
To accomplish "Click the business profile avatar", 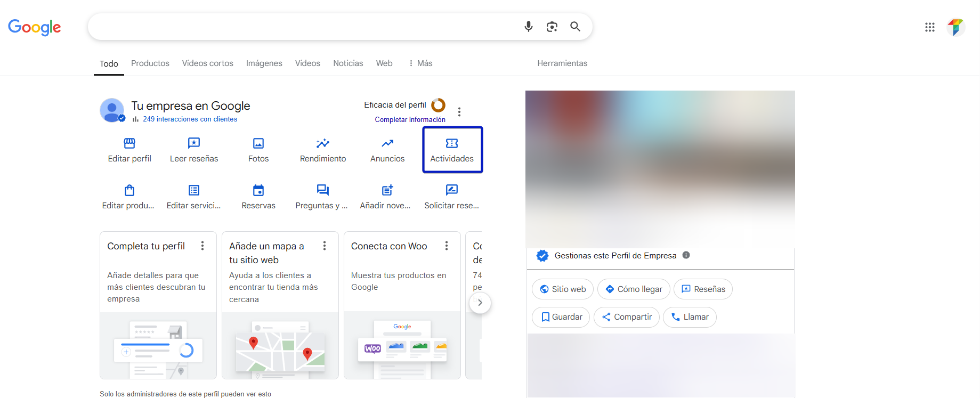I will pos(112,110).
